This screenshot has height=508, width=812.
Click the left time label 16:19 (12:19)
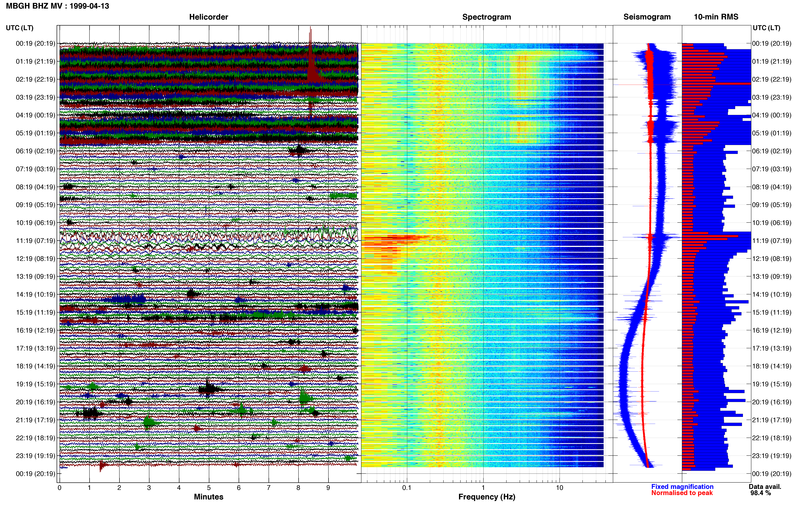(x=35, y=330)
